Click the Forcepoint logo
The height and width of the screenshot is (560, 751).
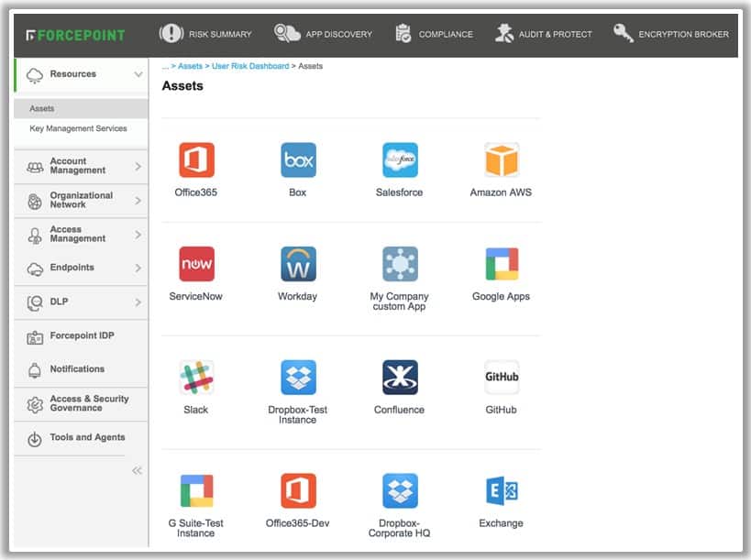pyautogui.click(x=75, y=35)
